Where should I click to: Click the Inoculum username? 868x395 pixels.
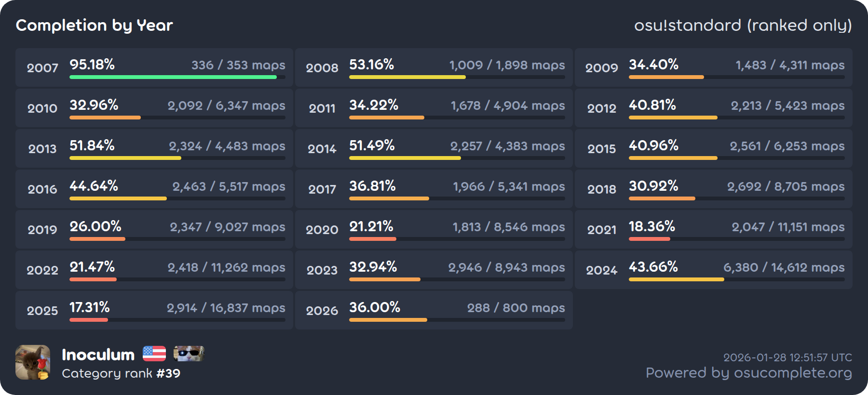pos(98,355)
